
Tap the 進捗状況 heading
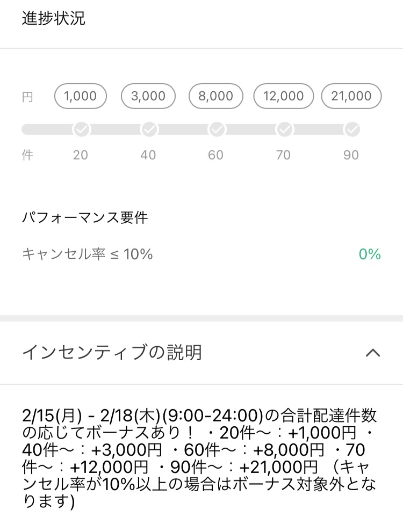click(x=53, y=18)
